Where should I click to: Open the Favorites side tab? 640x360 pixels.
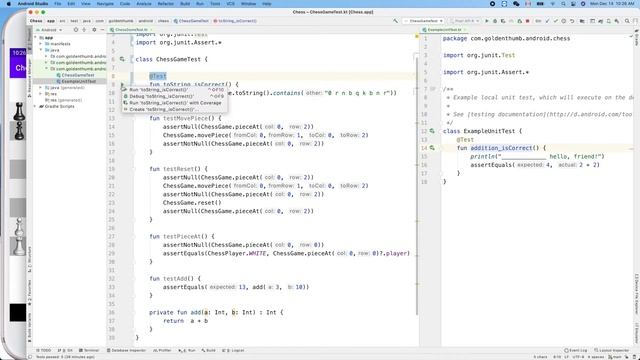pyautogui.click(x=29, y=293)
